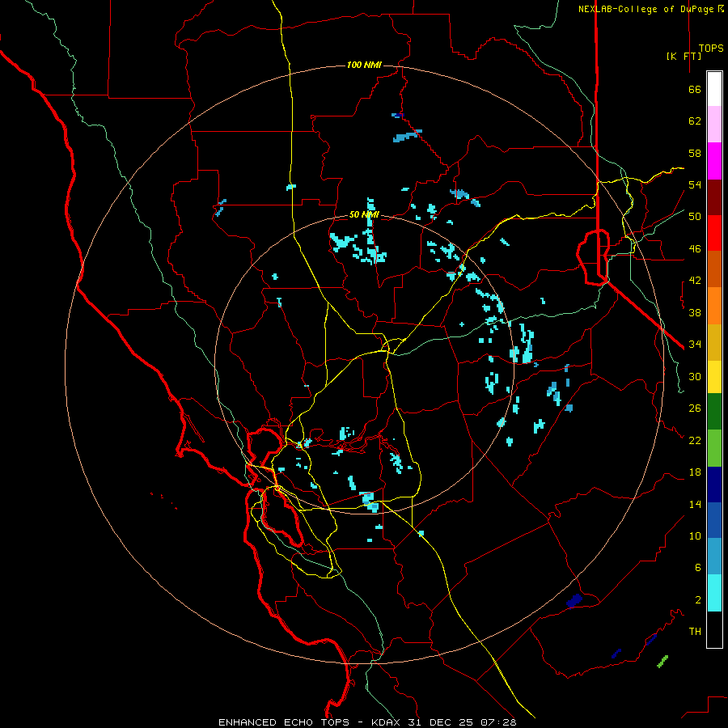Click the legend value 18
Screen dimensions: 728x728
click(695, 472)
